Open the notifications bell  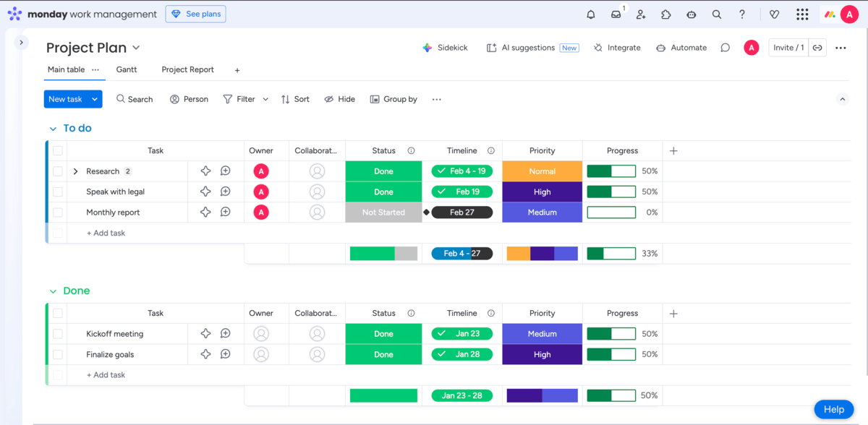pos(590,14)
